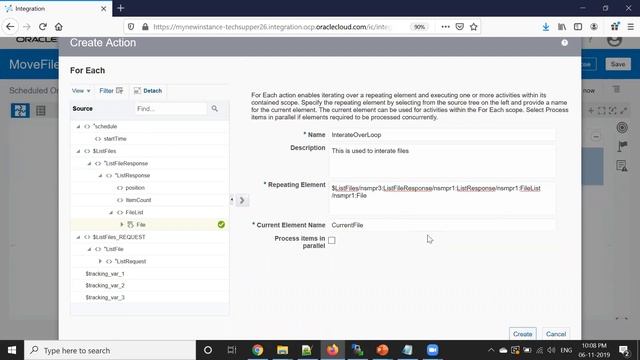
Task: Select the position element
Action: coord(135,188)
